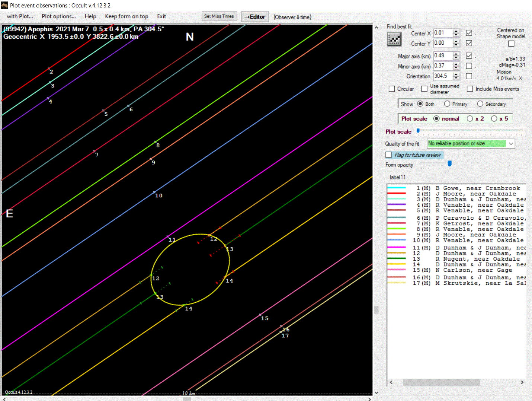The height and width of the screenshot is (401, 532).
Task: Expand the Keep form on top menu
Action: tap(126, 16)
